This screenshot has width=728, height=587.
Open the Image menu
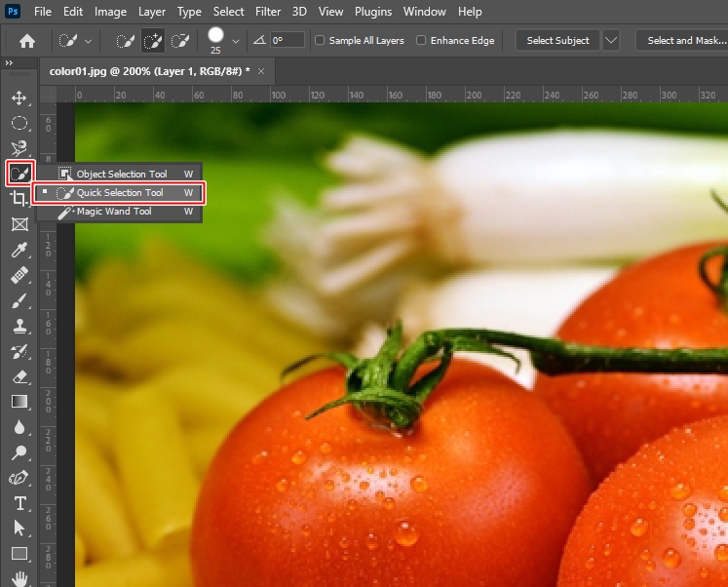point(110,11)
